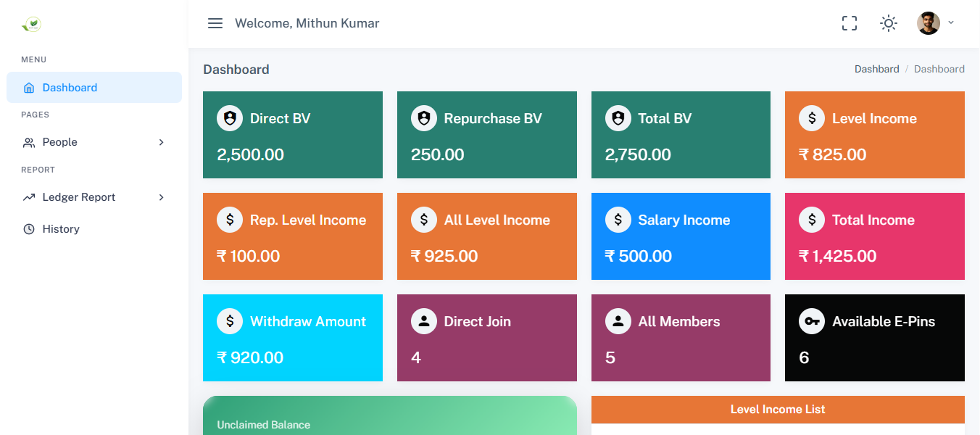Screen dimensions: 980x435
Task: Click the People group icon
Action: [x=29, y=143]
